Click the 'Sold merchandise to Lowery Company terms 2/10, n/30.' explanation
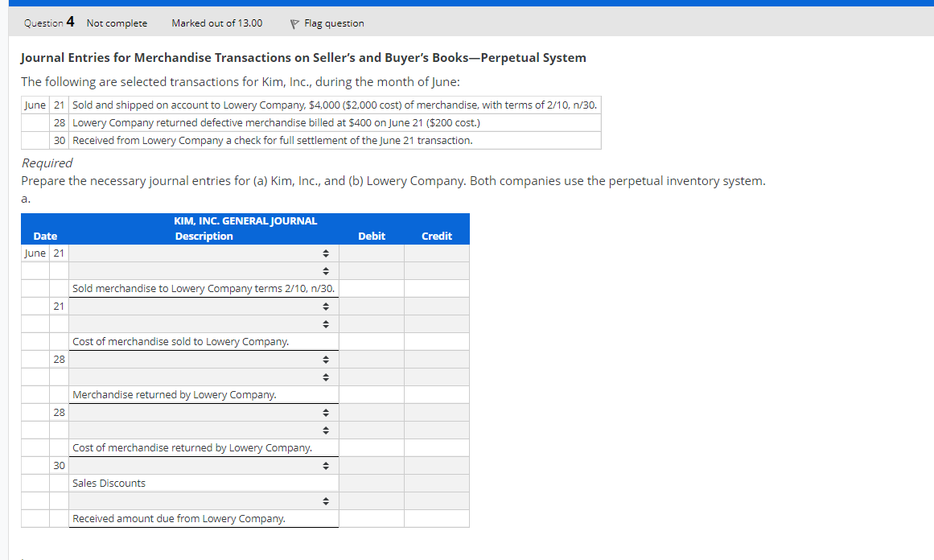The width and height of the screenshot is (934, 560). pyautogui.click(x=204, y=288)
